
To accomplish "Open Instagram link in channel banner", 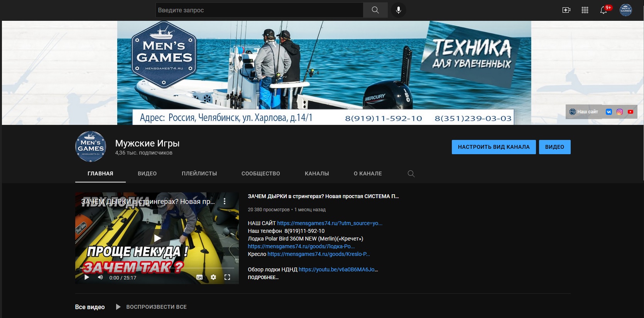I will point(620,112).
